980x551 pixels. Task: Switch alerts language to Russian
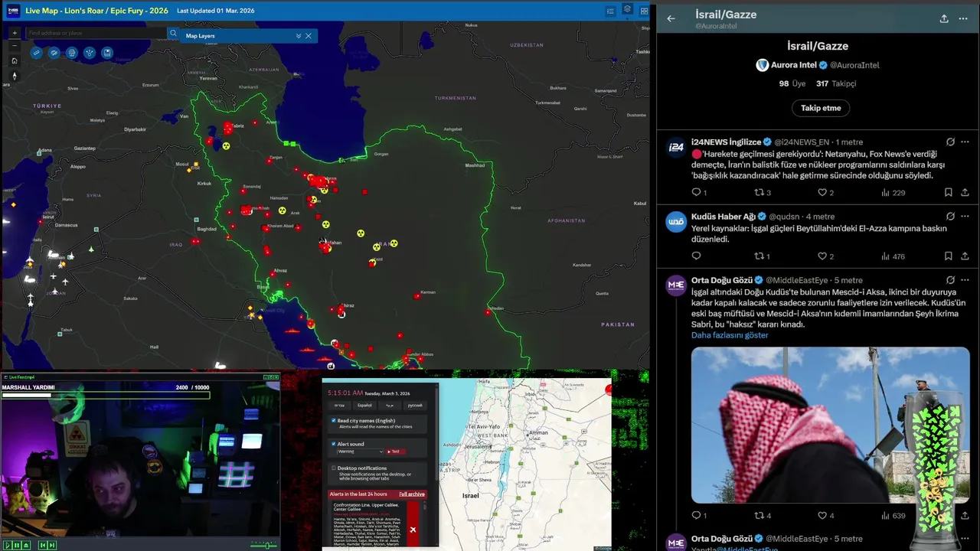pos(415,405)
